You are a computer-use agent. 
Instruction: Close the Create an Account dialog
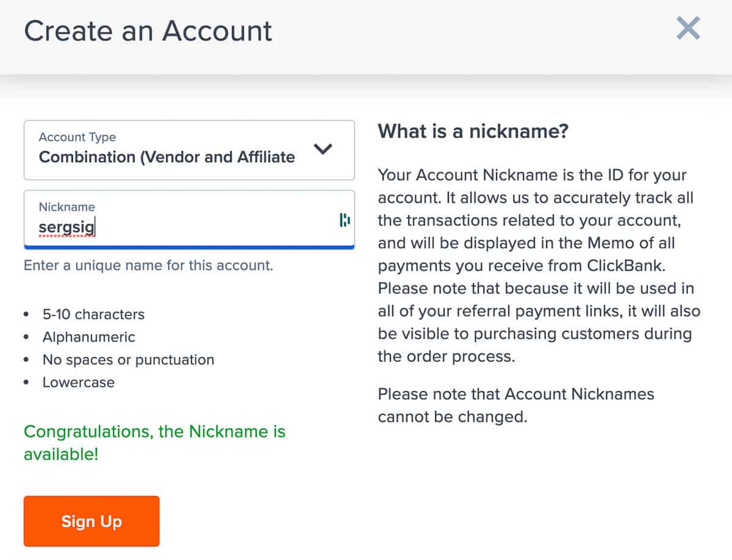pos(688,28)
